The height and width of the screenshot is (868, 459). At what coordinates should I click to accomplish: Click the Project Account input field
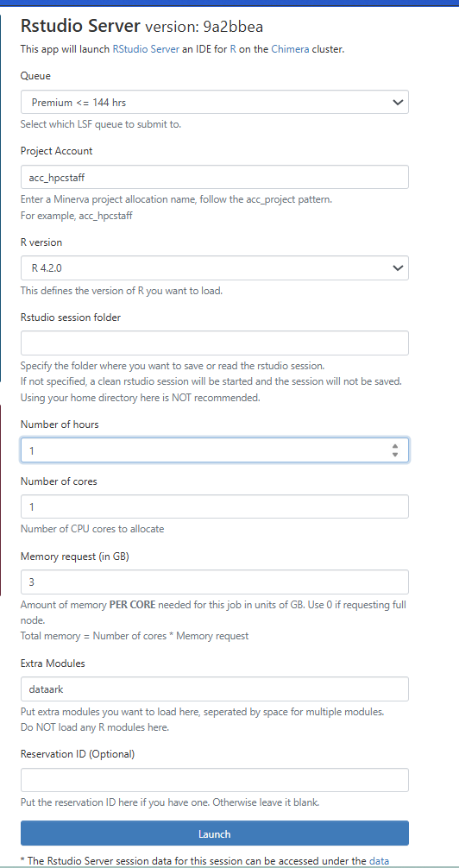tap(214, 177)
